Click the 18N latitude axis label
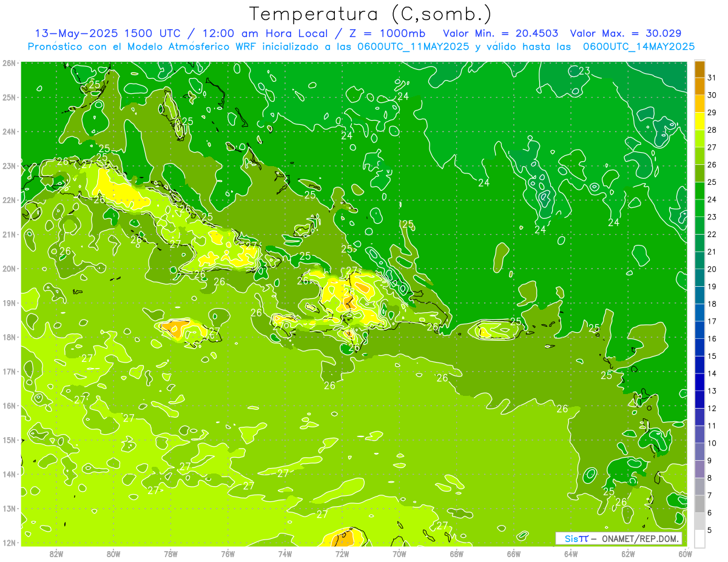This screenshot has width=728, height=562. [x=8, y=337]
